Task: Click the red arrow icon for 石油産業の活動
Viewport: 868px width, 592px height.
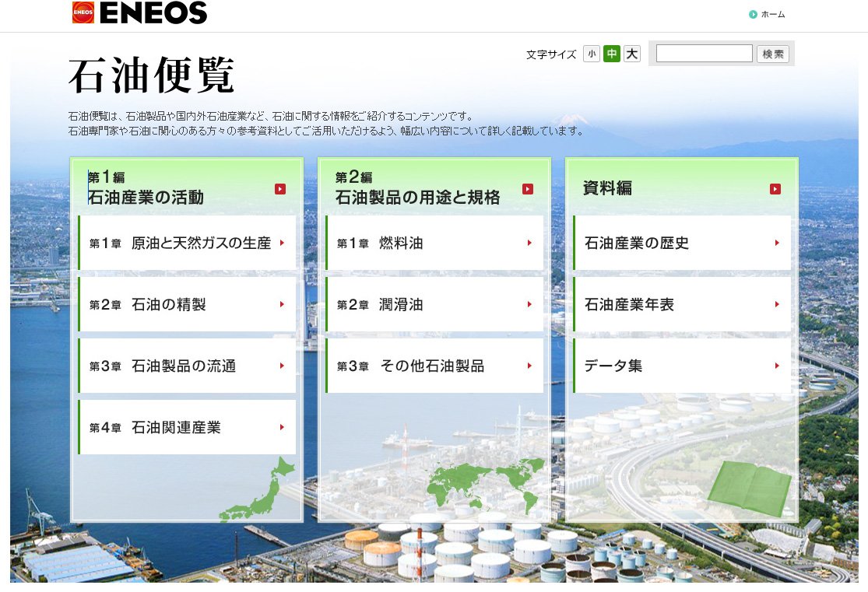Action: tap(280, 189)
